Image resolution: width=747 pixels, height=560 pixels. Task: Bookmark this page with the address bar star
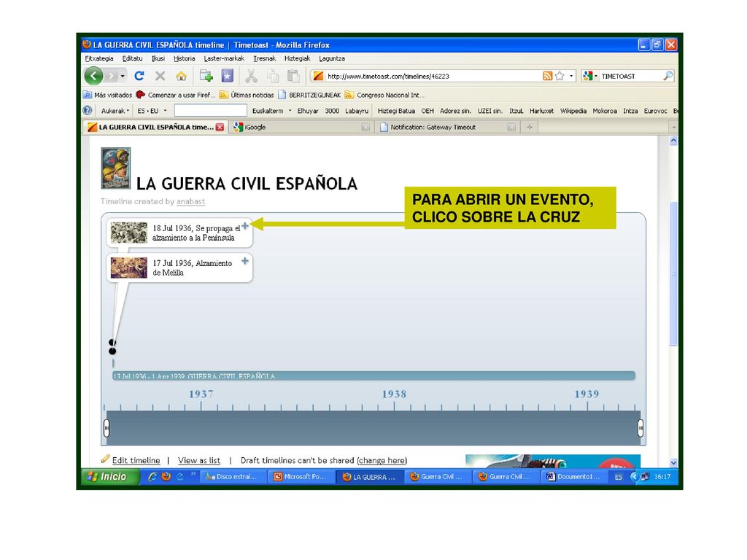tap(560, 76)
